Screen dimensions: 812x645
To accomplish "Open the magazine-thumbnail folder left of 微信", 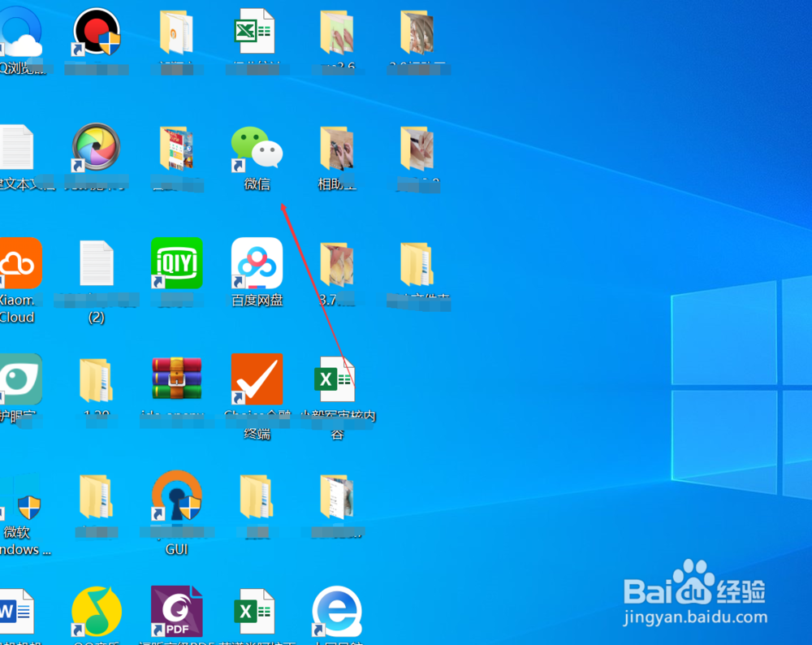I will (176, 148).
